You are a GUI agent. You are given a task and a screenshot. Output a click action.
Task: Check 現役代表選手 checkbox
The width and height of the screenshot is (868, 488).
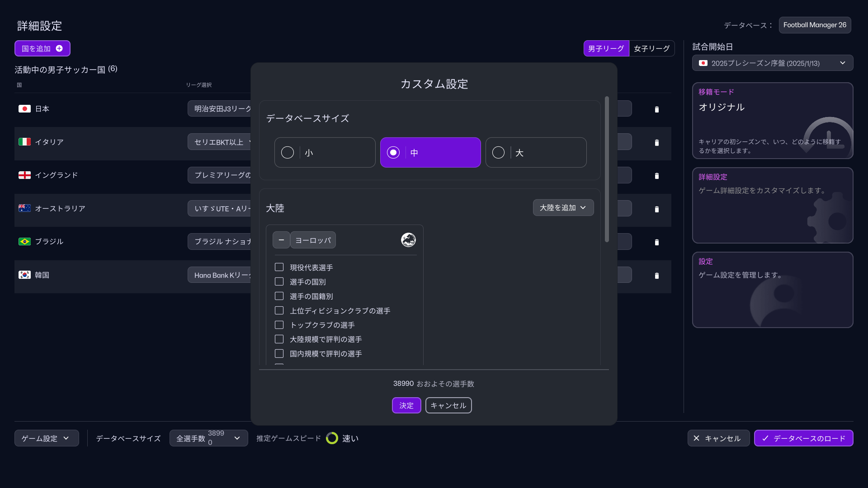tap(279, 267)
